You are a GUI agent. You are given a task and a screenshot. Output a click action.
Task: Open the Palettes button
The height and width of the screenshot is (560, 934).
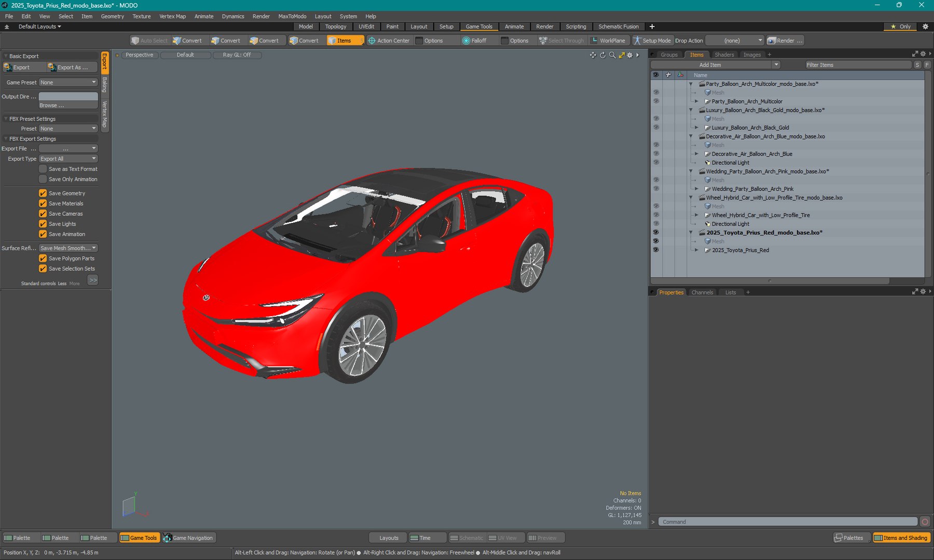pos(851,538)
